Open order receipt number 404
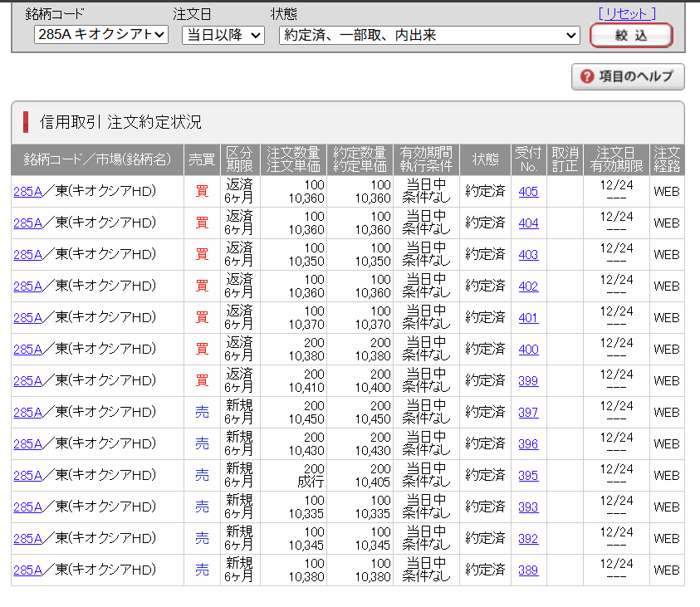 click(x=528, y=223)
